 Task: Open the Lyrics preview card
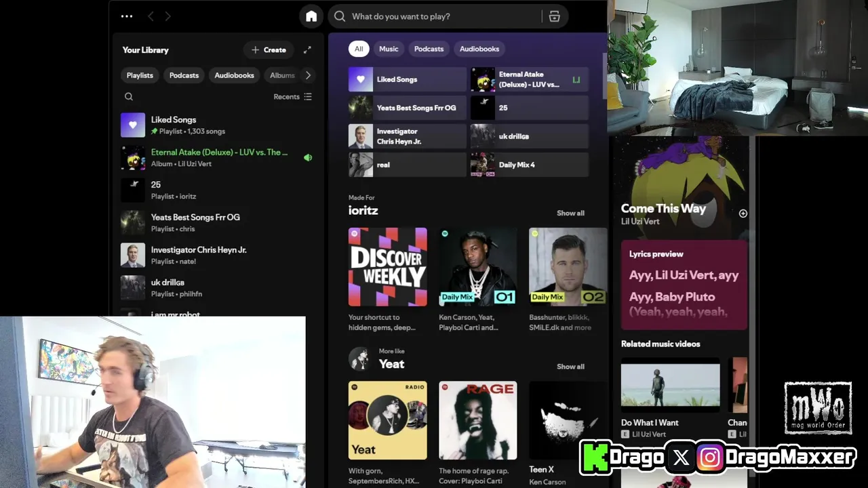pos(684,285)
